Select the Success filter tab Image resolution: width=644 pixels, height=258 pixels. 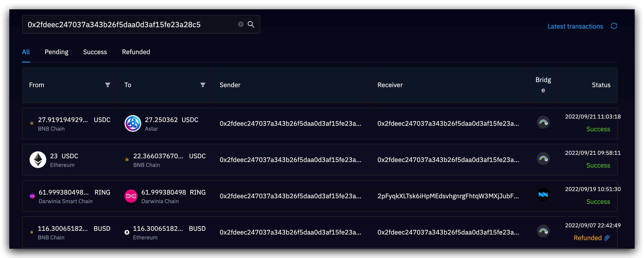(x=95, y=52)
